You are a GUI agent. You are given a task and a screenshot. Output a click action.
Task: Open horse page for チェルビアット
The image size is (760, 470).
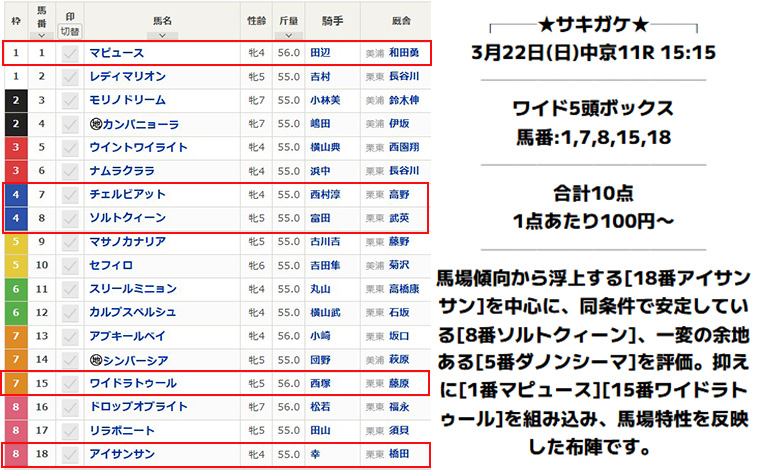(x=127, y=194)
